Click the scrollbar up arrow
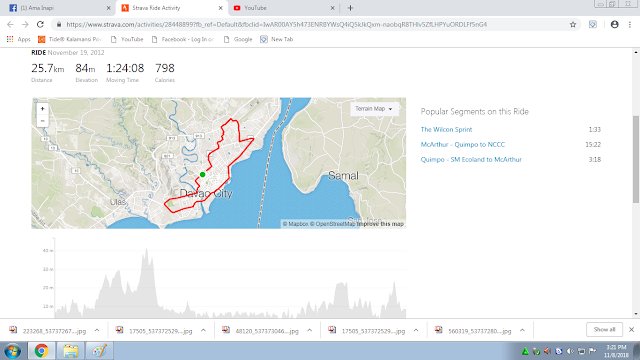 click(636, 52)
